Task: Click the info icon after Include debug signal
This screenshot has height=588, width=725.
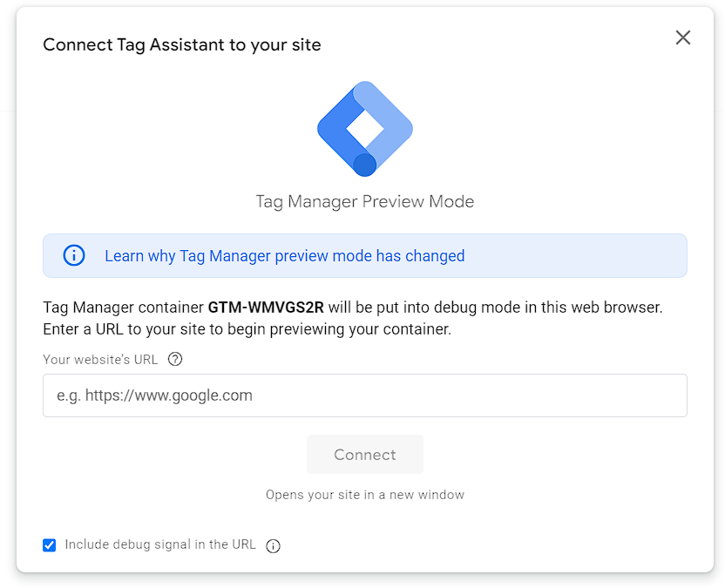Action: point(272,544)
